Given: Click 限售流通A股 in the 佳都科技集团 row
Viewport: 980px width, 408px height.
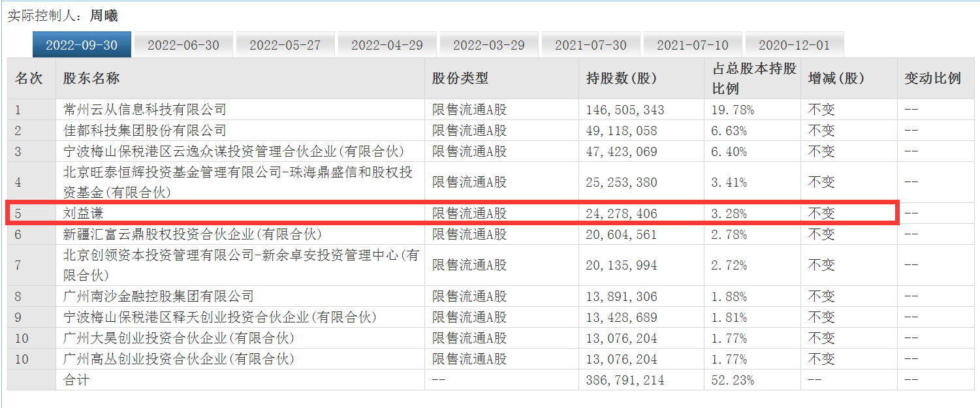Looking at the screenshot, I should click(x=469, y=131).
